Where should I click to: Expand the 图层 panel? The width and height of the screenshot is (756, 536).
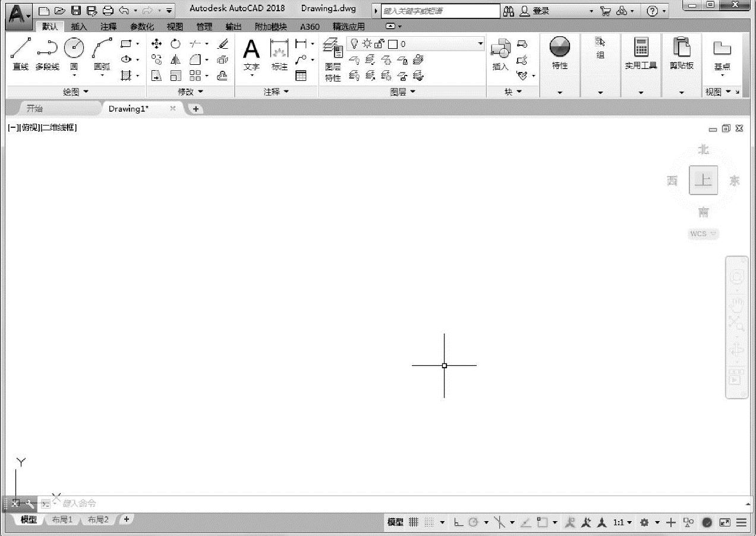pyautogui.click(x=402, y=92)
